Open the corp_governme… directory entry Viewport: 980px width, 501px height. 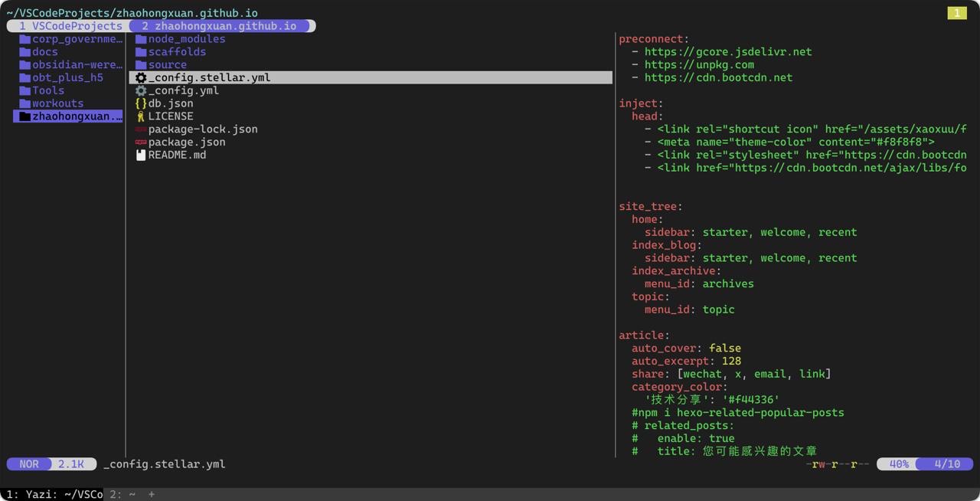point(77,39)
